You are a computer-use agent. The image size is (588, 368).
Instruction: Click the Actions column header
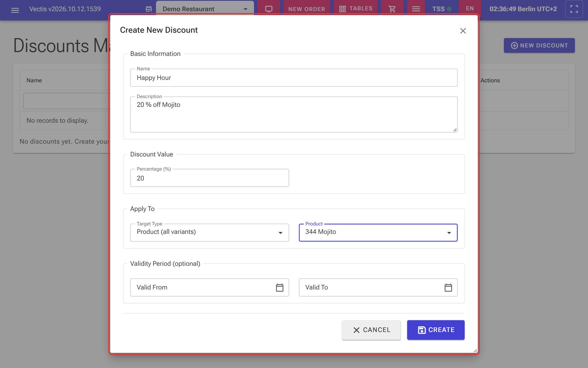(490, 80)
